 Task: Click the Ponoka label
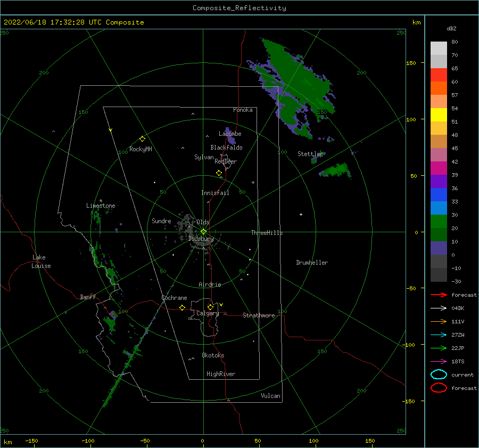point(243,110)
